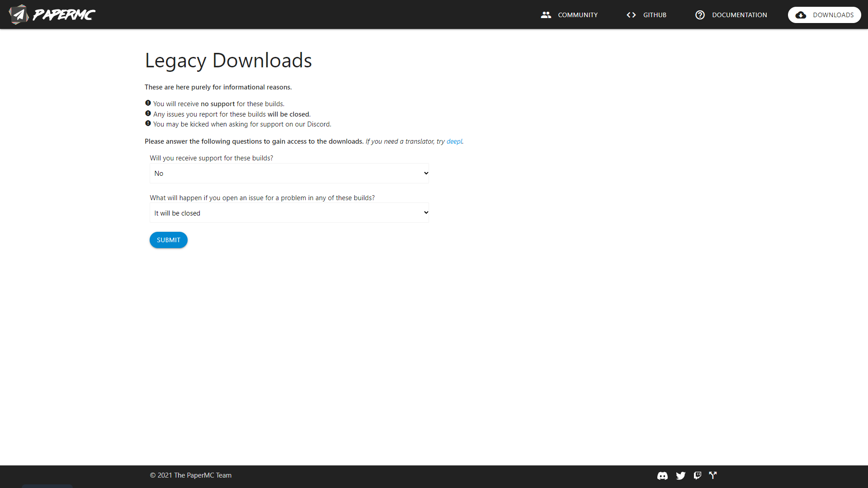The height and width of the screenshot is (488, 868).
Task: Click the PaperMC wordmark text
Action: point(64,15)
